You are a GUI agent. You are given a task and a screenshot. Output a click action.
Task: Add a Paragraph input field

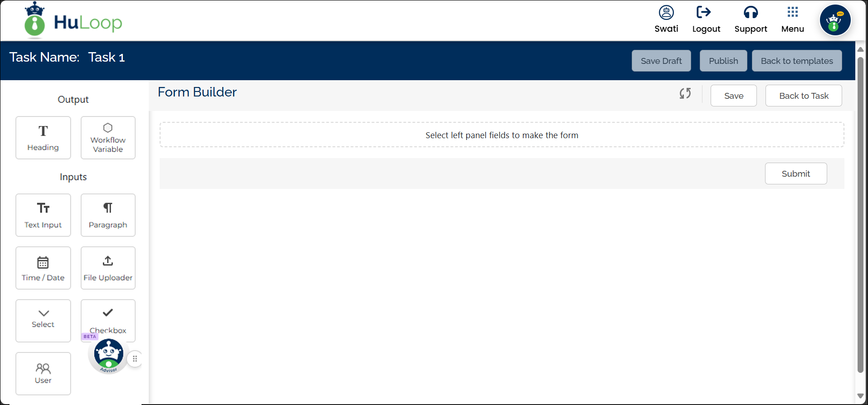point(108,215)
